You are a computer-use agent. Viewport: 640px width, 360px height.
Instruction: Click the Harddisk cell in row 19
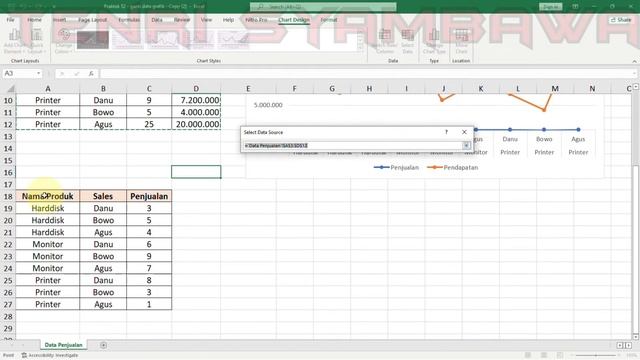[x=48, y=208]
